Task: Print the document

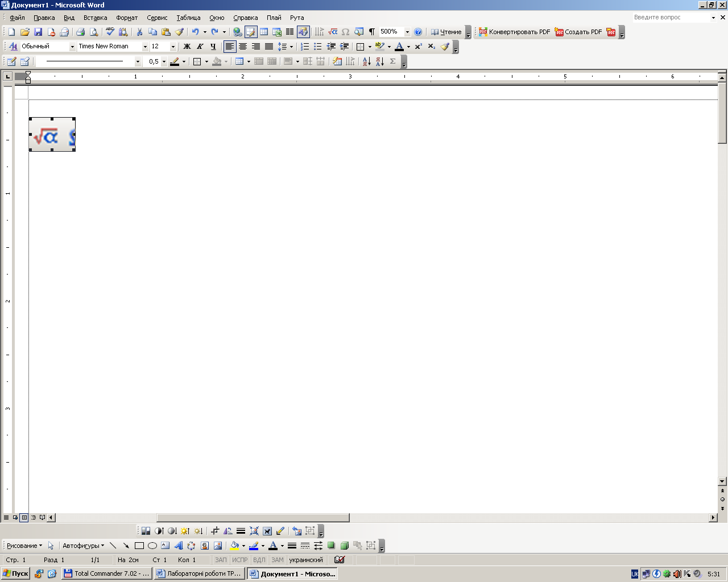Action: (x=80, y=32)
